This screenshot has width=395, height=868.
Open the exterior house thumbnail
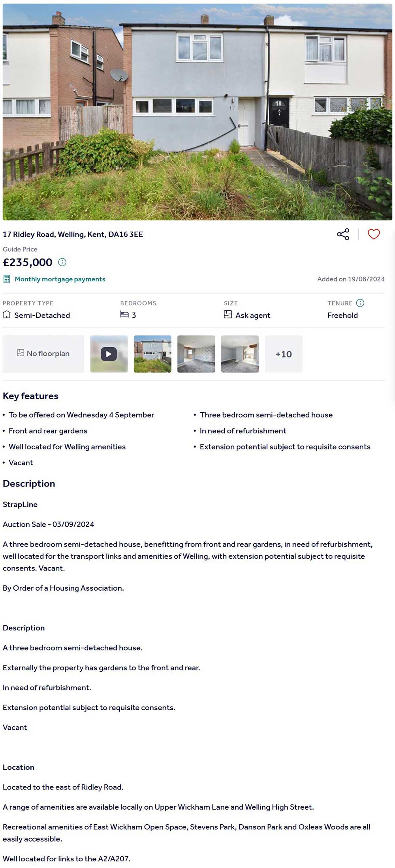coord(152,354)
